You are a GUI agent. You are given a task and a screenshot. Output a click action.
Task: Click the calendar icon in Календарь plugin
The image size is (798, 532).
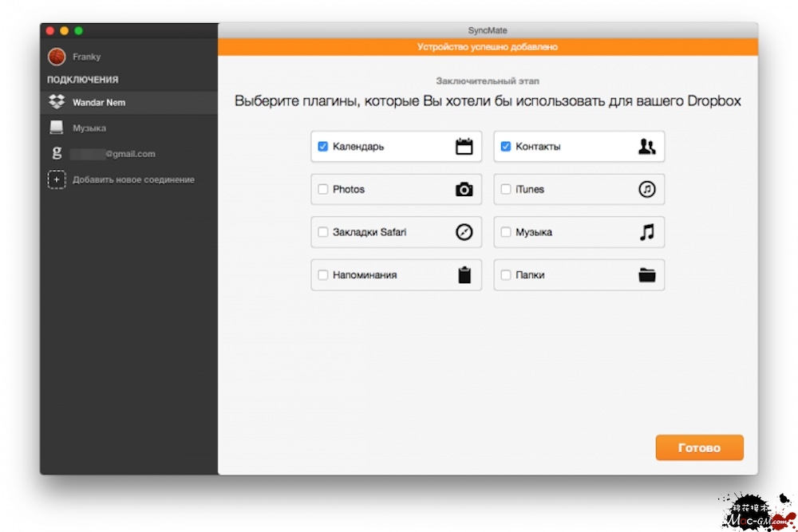[464, 147]
